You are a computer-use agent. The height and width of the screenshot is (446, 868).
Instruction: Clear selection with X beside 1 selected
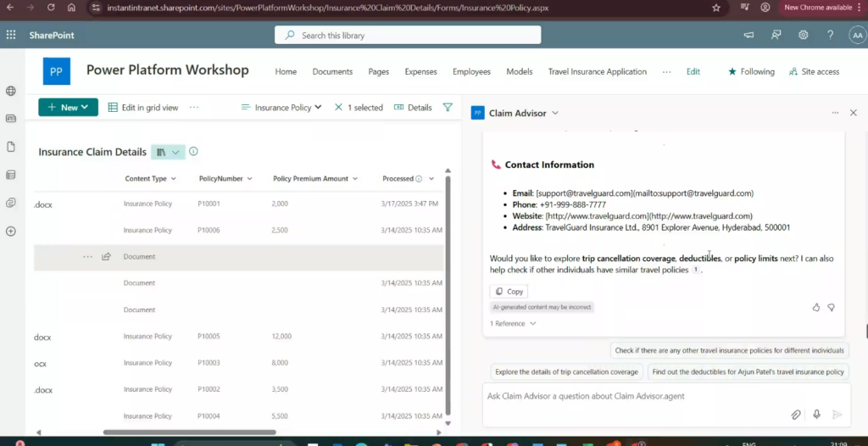click(338, 108)
